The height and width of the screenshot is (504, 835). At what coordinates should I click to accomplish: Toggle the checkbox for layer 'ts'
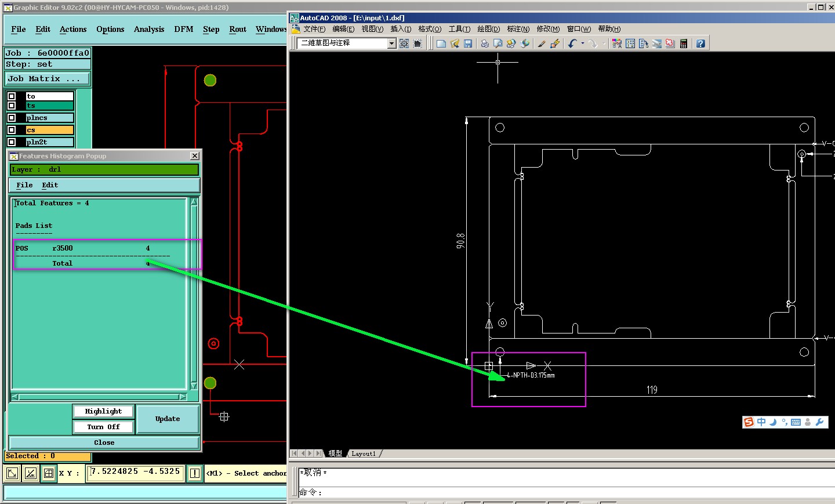pos(12,106)
